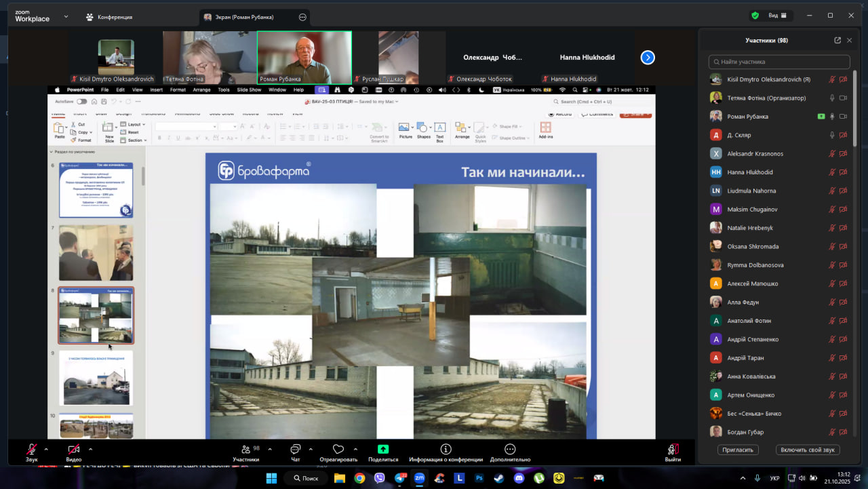868x489 pixels.
Task: Open the React (Отреагировать) heart icon
Action: [338, 450]
